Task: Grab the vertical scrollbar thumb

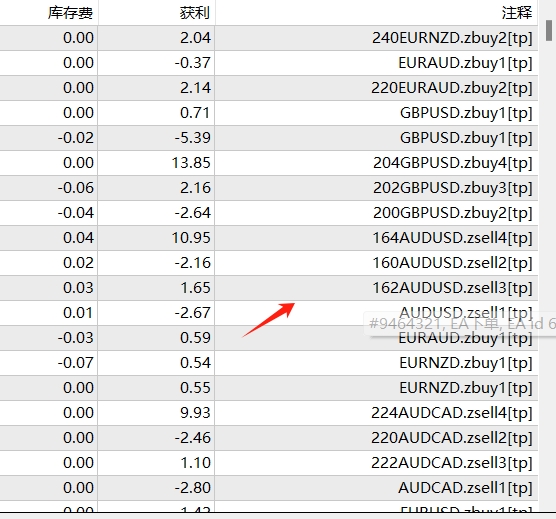Action: pos(549,30)
